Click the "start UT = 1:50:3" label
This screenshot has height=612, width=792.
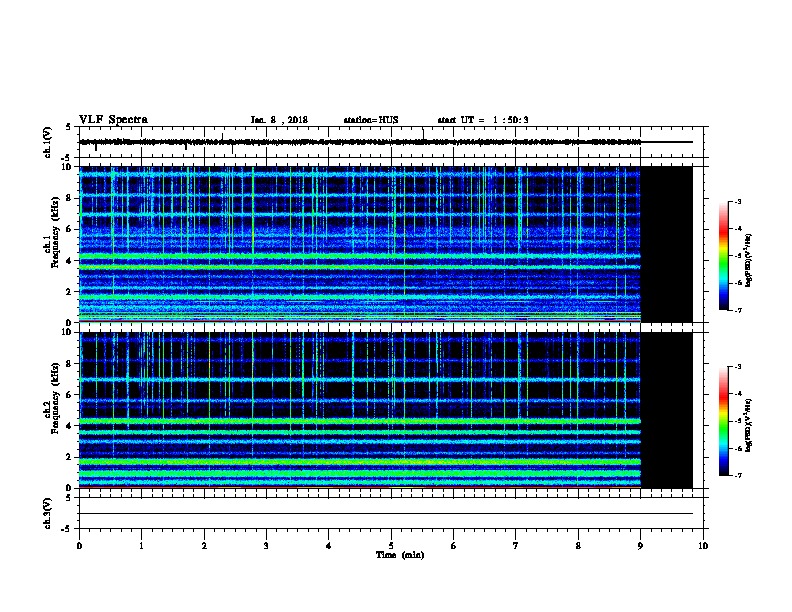(483, 120)
